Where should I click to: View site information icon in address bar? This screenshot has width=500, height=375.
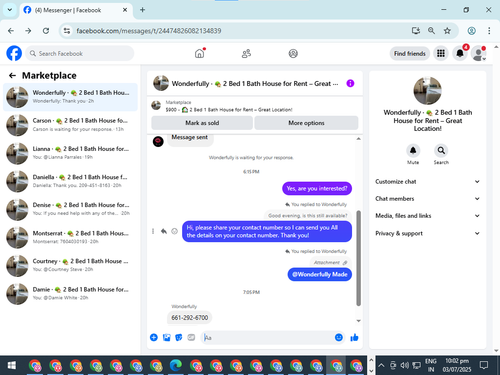coord(67,31)
